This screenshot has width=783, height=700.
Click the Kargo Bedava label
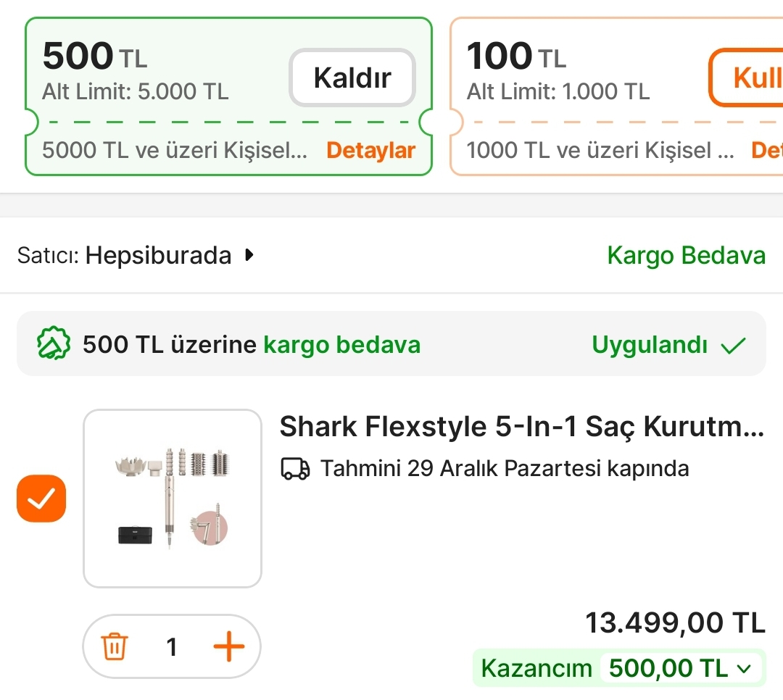686,255
